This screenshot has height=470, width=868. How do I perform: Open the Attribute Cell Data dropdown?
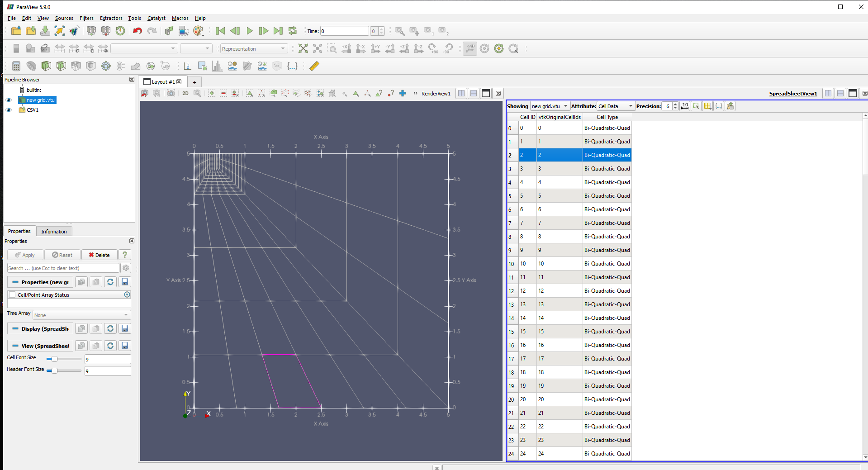pos(616,106)
